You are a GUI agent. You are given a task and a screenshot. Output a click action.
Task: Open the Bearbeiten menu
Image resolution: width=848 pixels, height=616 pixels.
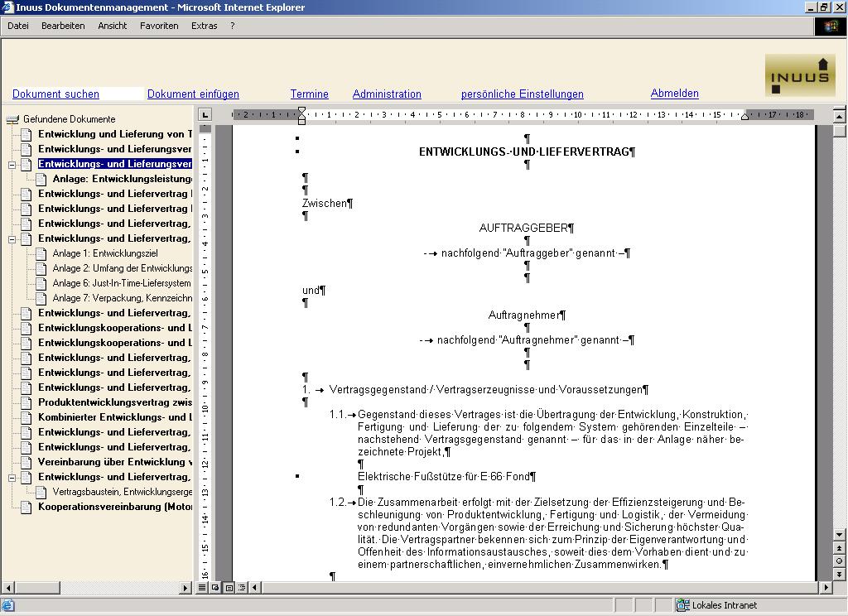(63, 26)
